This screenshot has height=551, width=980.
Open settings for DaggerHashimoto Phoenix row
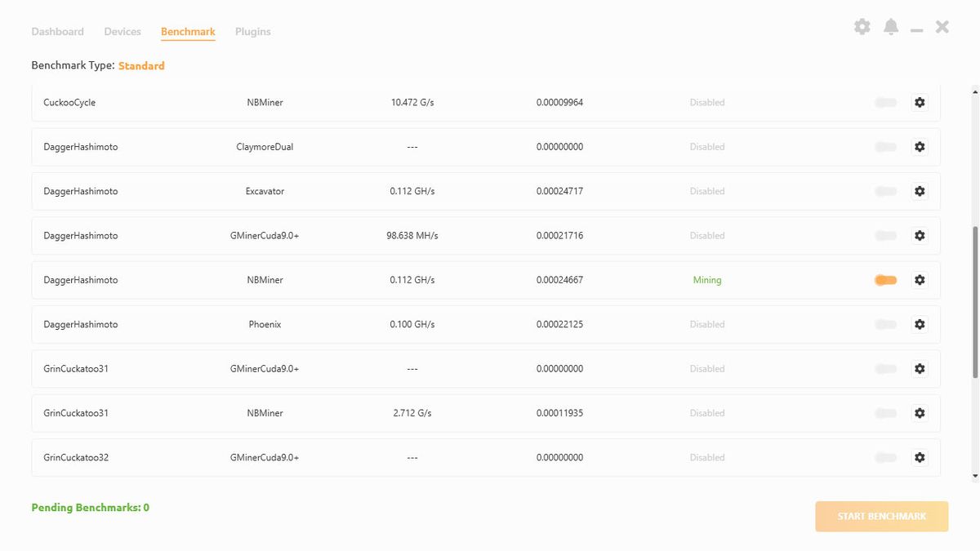point(920,324)
